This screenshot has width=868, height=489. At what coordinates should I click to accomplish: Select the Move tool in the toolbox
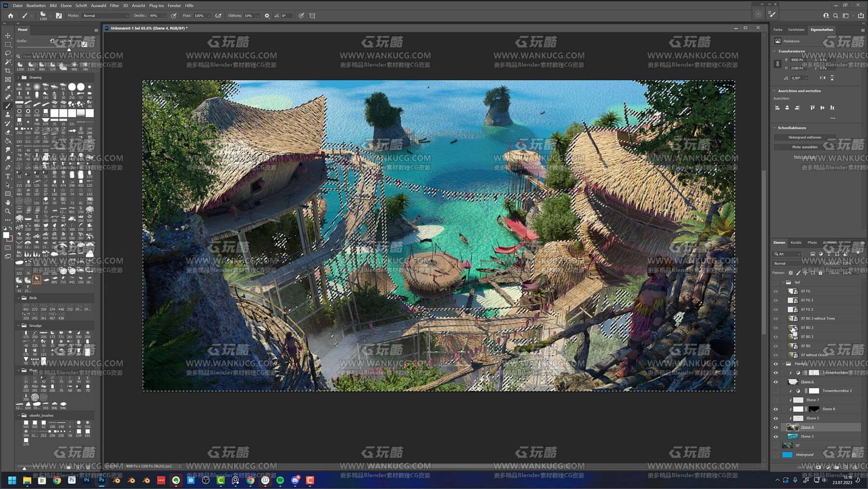pyautogui.click(x=8, y=36)
